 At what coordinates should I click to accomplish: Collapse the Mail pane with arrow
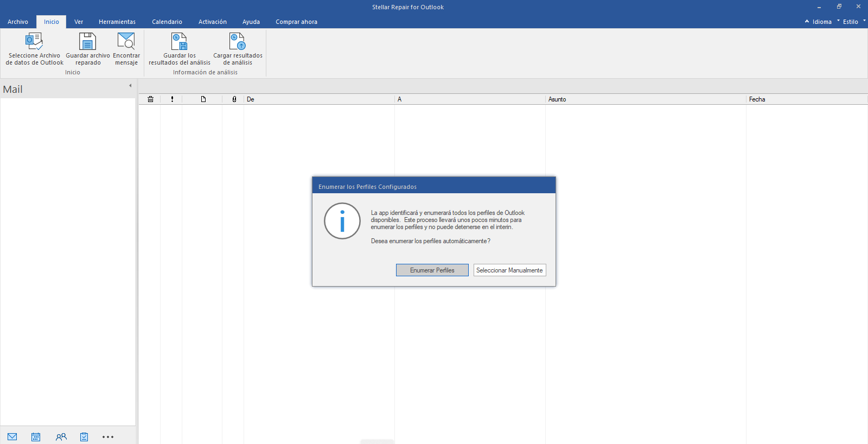click(130, 86)
